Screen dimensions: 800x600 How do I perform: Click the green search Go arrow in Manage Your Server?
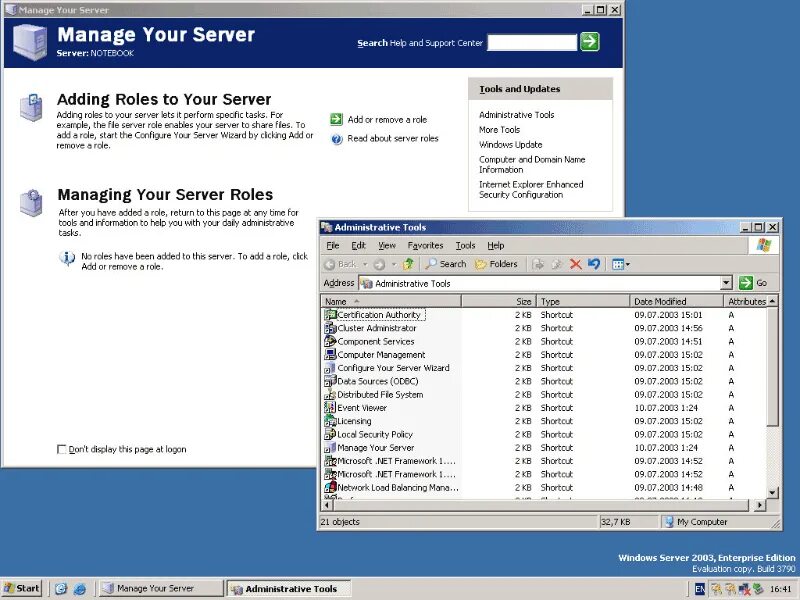coord(590,41)
